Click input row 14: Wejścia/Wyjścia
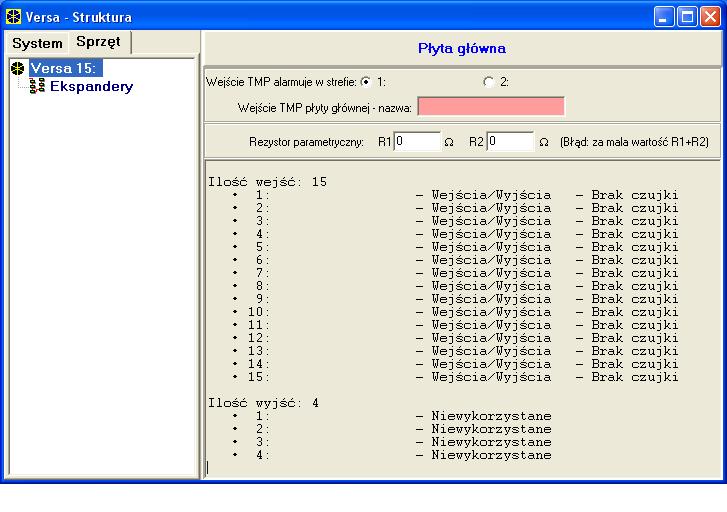The width and height of the screenshot is (727, 512). [x=491, y=364]
